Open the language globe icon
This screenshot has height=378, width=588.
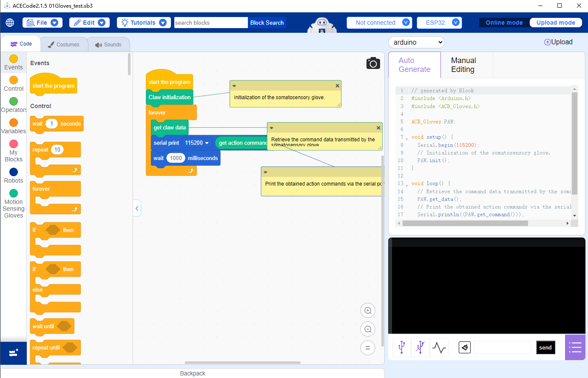tap(9, 22)
